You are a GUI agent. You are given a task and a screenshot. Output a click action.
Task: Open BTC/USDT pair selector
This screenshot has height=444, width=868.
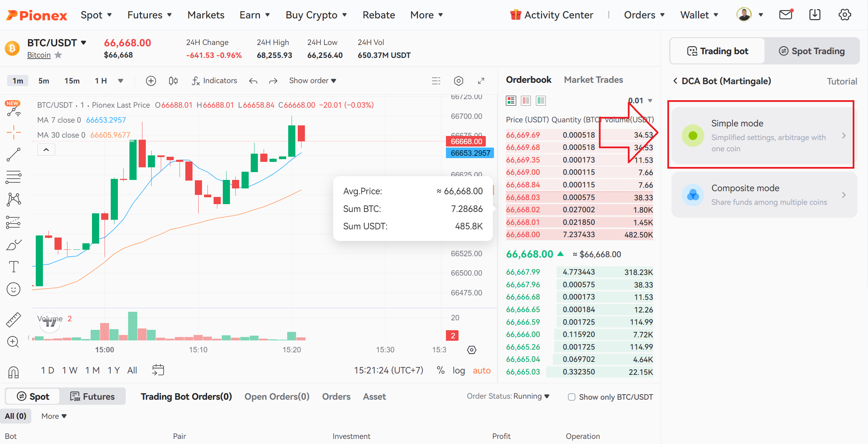[x=57, y=43]
